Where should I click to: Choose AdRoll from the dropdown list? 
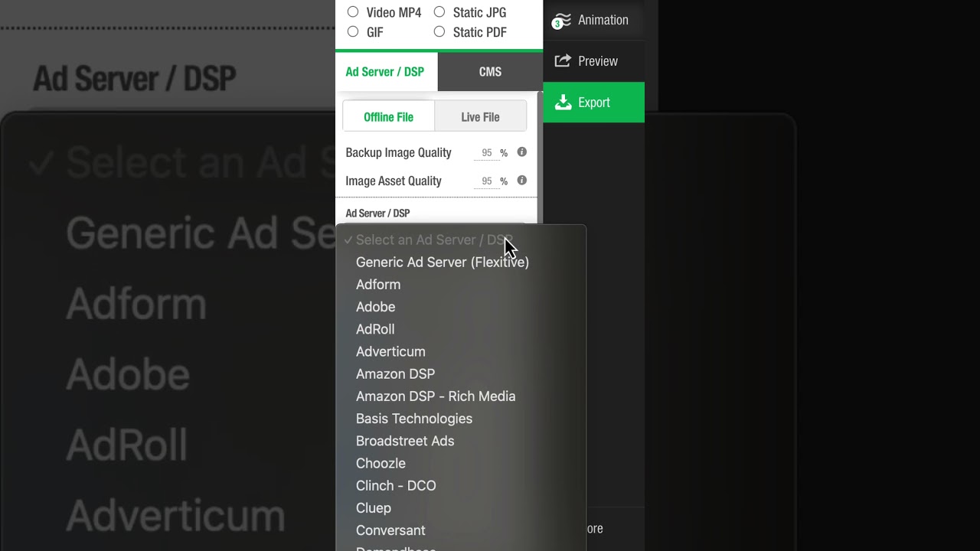461,329
